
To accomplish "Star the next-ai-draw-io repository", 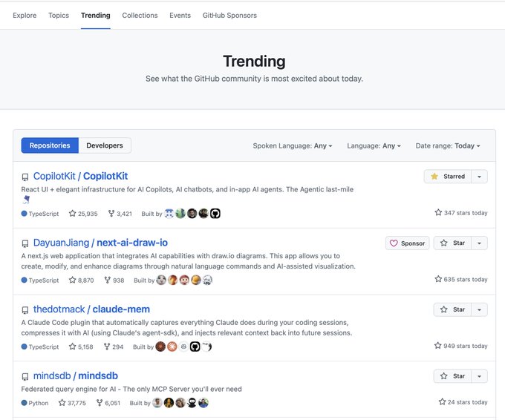I will [x=452, y=243].
